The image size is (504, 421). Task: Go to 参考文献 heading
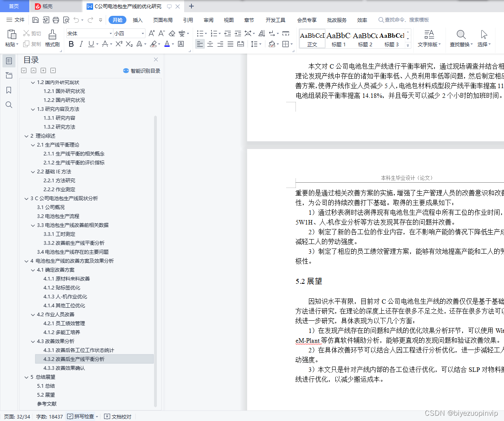(47, 404)
